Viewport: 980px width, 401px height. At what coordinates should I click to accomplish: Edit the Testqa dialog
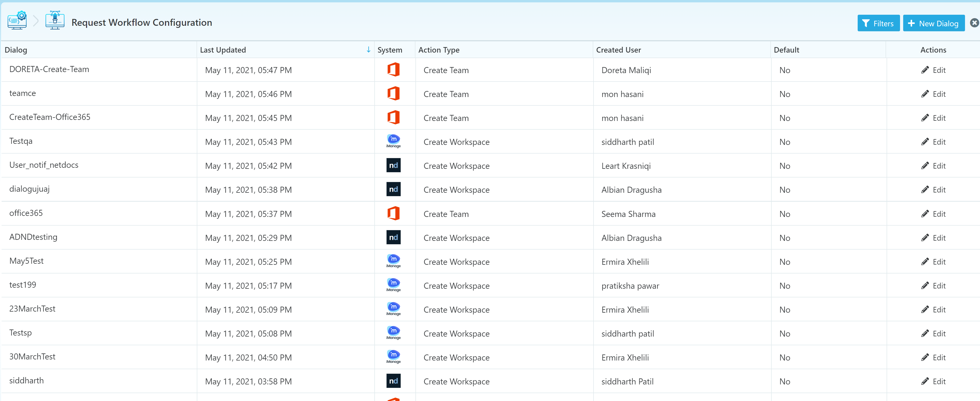click(x=933, y=142)
